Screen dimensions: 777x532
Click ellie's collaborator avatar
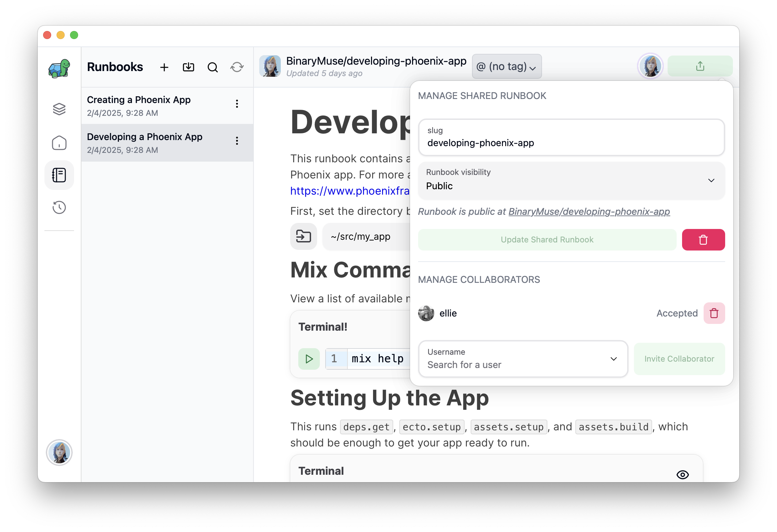click(x=426, y=313)
